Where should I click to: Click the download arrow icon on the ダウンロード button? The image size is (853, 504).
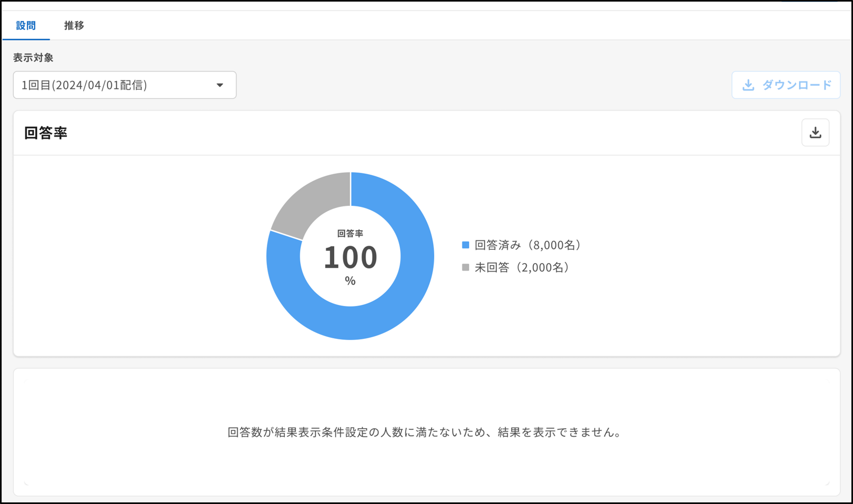click(749, 85)
